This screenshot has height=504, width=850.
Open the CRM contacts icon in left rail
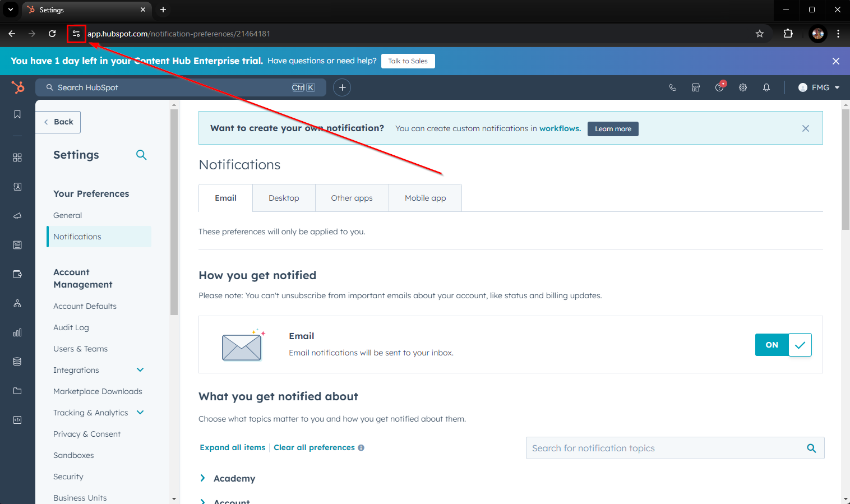coord(17,187)
